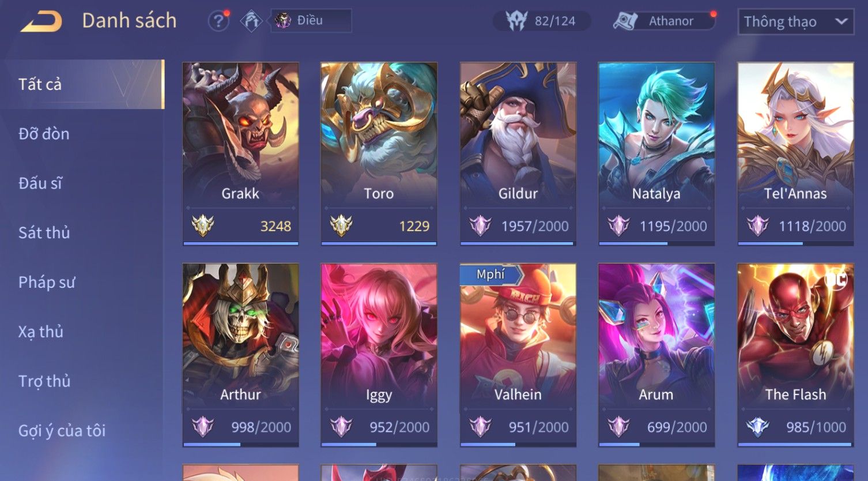Open the help question mark icon

click(218, 21)
